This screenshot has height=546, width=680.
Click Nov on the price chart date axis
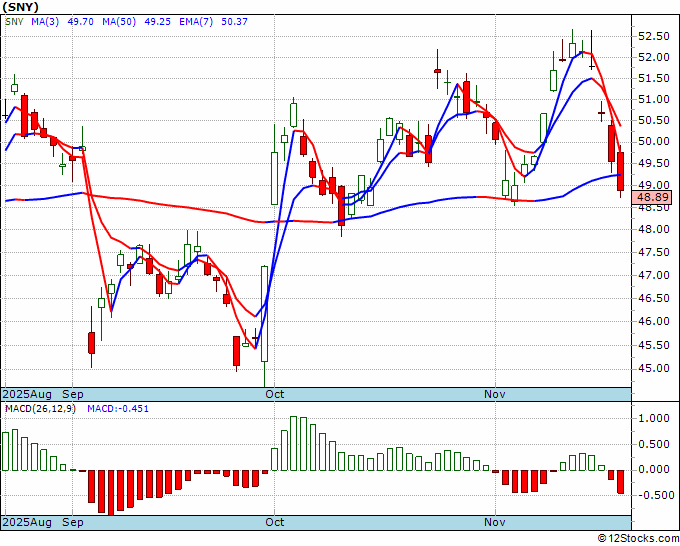(x=495, y=394)
